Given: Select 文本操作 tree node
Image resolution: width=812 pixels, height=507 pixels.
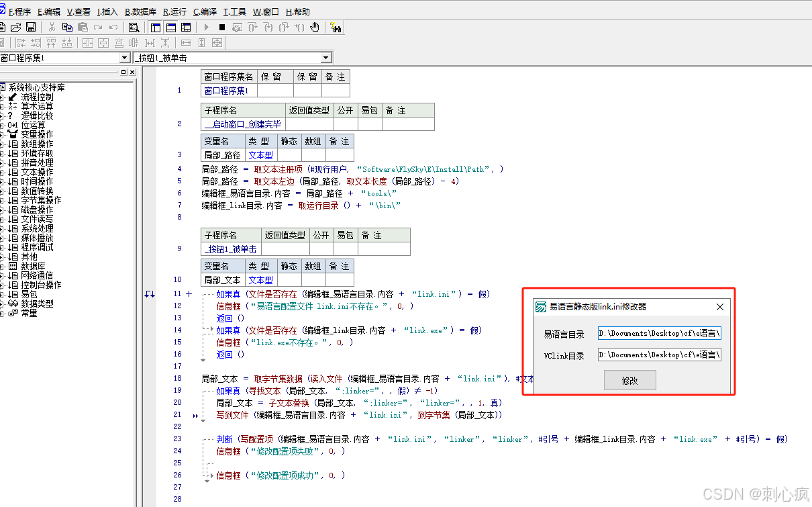Looking at the screenshot, I should (x=37, y=172).
